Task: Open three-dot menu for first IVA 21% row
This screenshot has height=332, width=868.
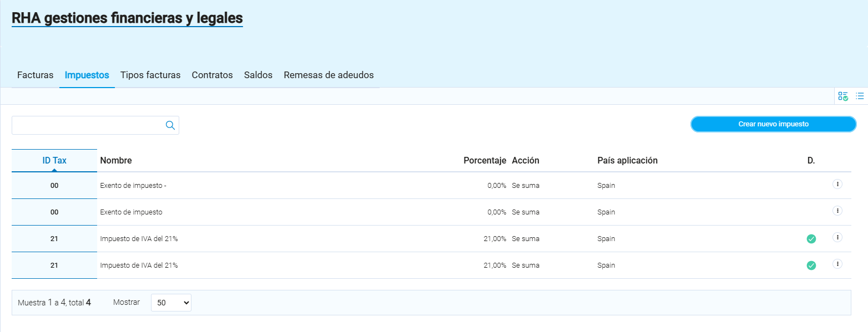Action: point(837,237)
